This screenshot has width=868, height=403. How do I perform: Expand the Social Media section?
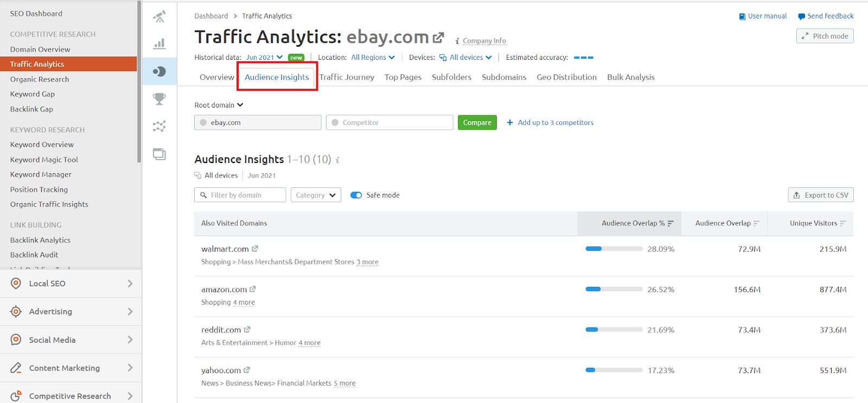(x=130, y=339)
